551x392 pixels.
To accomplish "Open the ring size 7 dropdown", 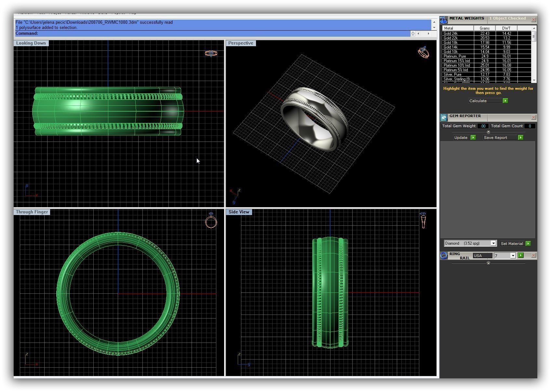I will click(513, 256).
